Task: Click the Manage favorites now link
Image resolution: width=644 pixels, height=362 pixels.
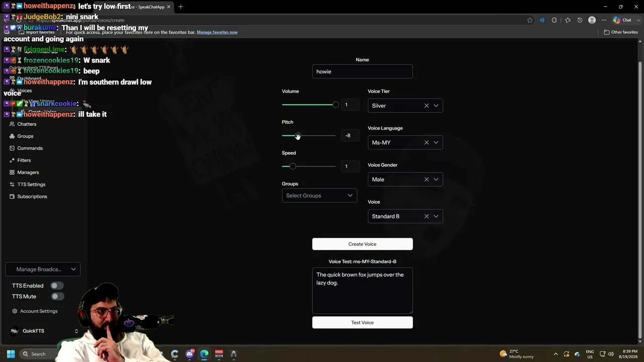Action: point(217,32)
